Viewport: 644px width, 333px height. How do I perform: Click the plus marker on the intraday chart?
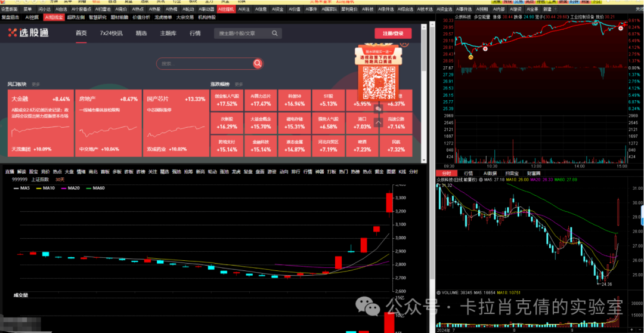pos(485,48)
